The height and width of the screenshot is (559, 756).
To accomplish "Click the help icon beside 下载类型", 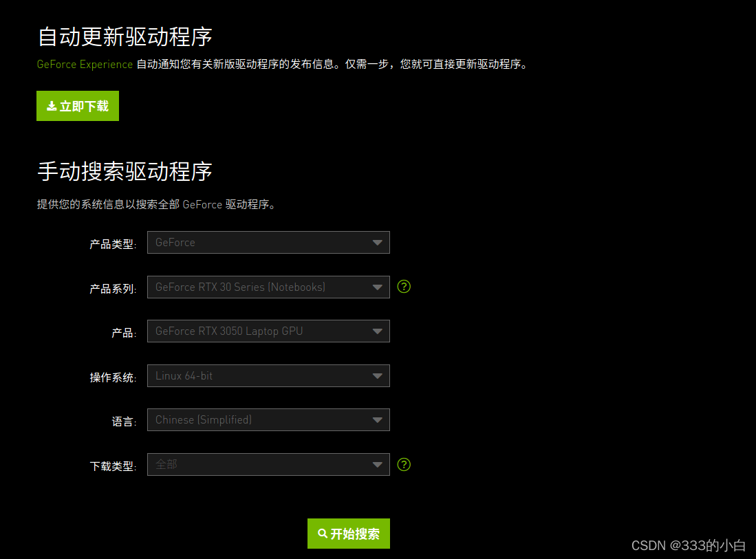I will [x=404, y=465].
